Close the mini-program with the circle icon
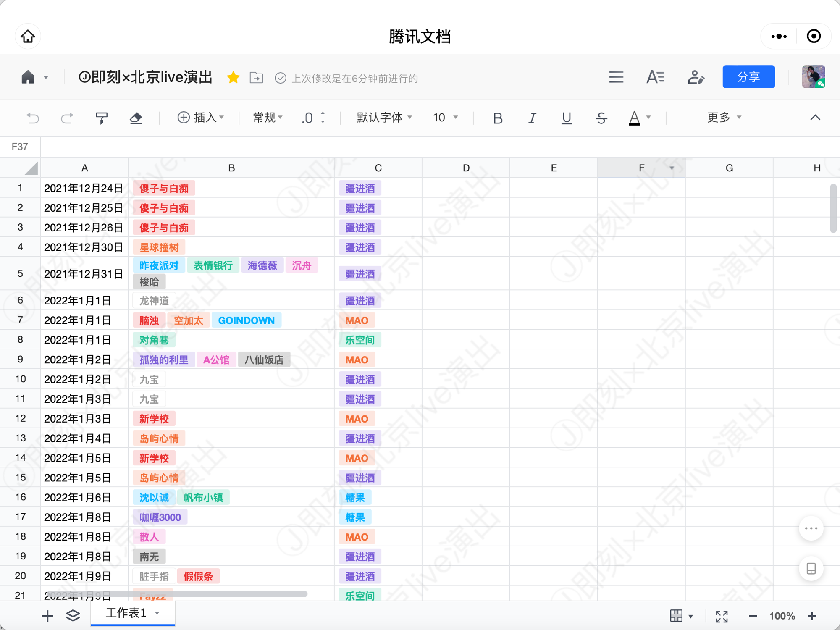This screenshot has width=840, height=630. (814, 36)
